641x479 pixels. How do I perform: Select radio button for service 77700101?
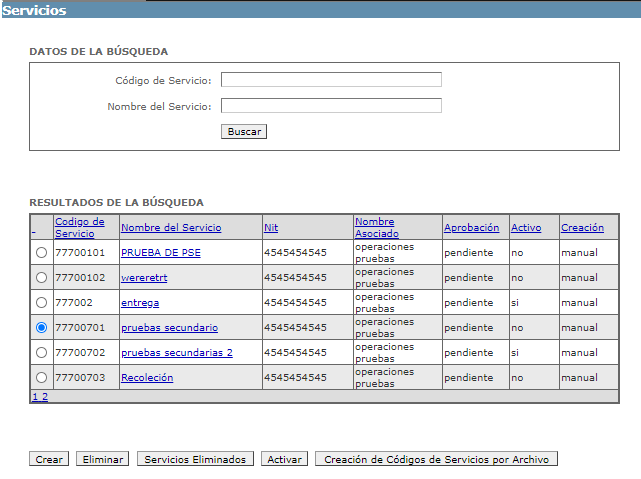(41, 253)
